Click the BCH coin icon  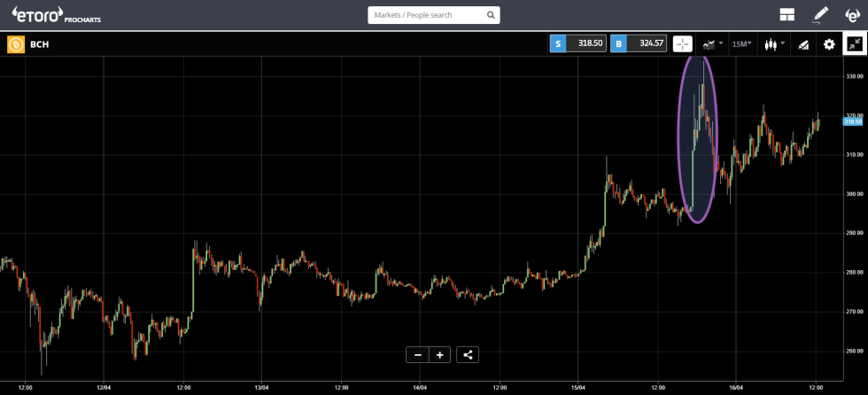pyautogui.click(x=16, y=44)
